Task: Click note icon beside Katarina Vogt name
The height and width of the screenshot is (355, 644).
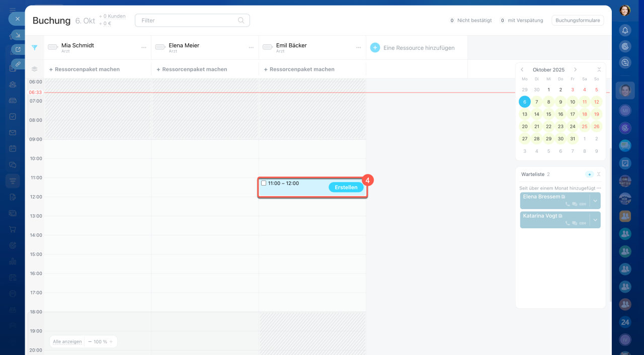Action: pyautogui.click(x=560, y=216)
